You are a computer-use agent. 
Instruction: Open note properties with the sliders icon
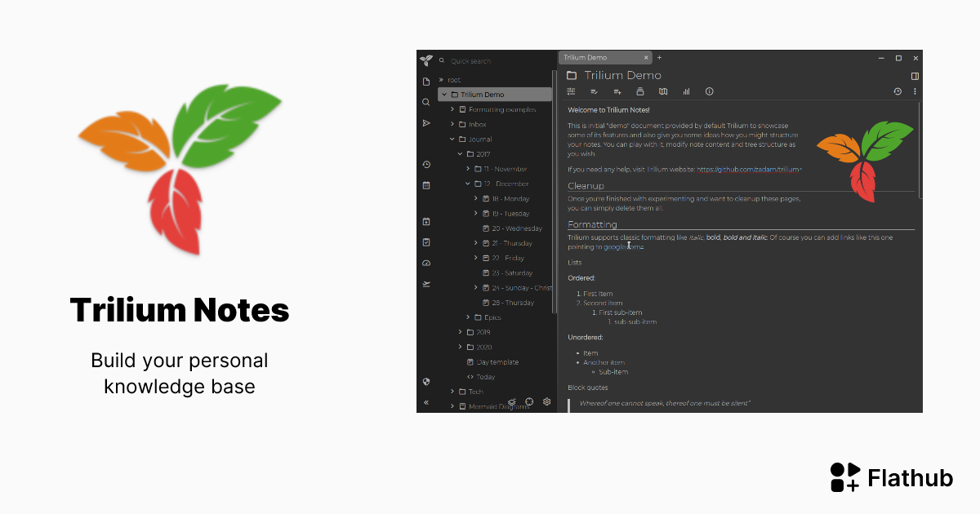click(571, 91)
